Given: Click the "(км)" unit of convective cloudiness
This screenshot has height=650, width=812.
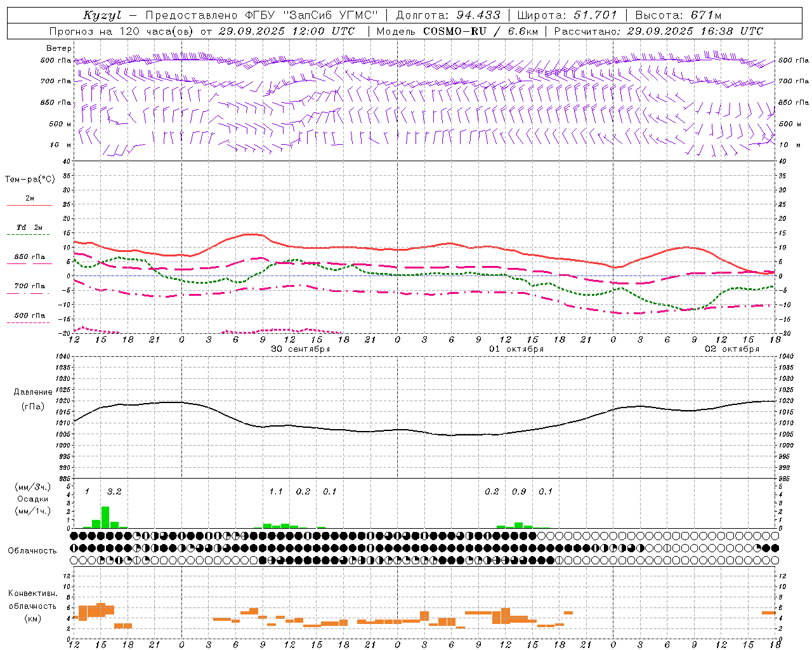Looking at the screenshot, I should click(x=33, y=618).
